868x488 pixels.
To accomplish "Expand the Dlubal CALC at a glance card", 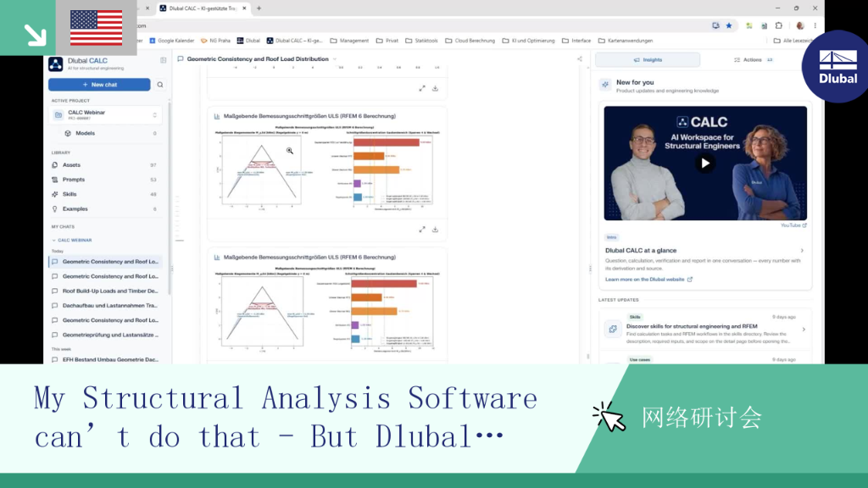I will pos(802,251).
